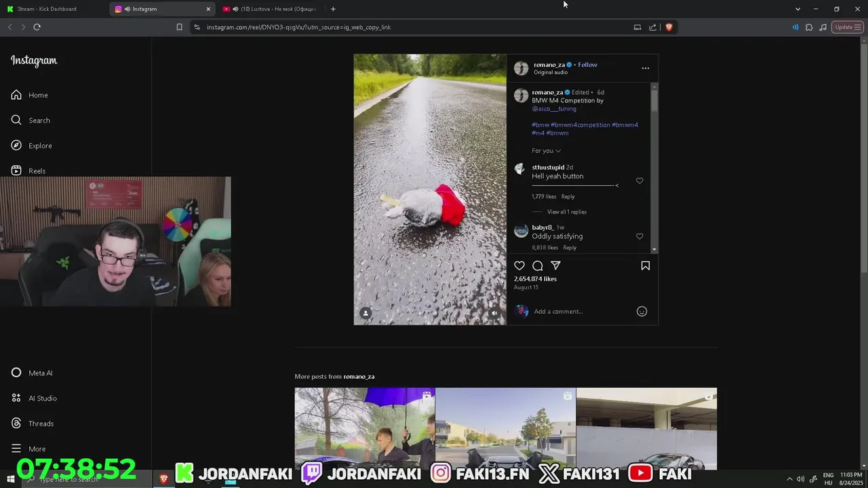Open Brave shields lion icon
This screenshot has height=488, width=868.
[669, 27]
